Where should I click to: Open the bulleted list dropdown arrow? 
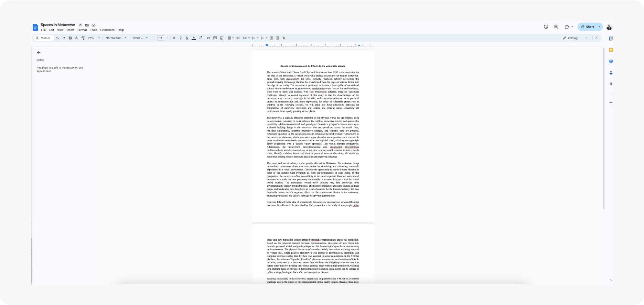258,38
